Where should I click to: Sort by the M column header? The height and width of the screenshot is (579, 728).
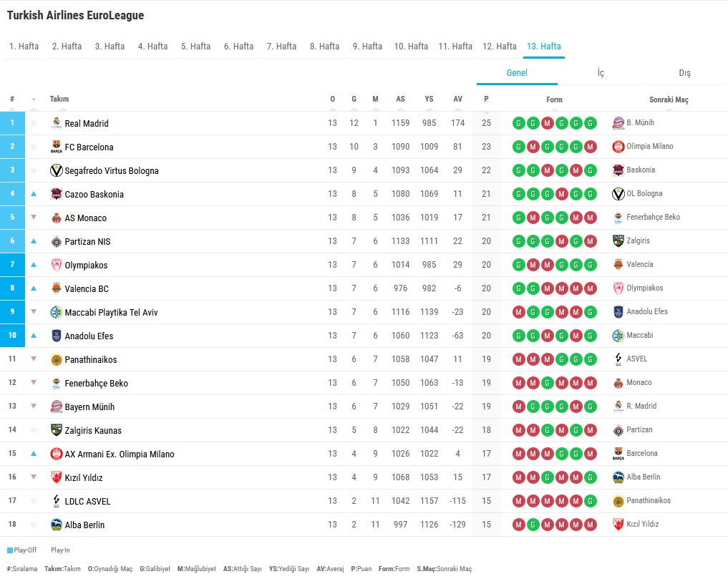pyautogui.click(x=375, y=99)
